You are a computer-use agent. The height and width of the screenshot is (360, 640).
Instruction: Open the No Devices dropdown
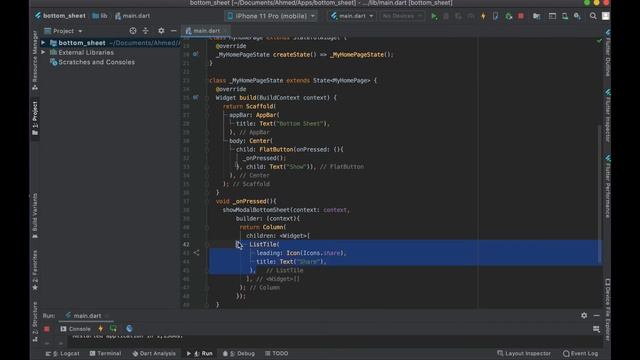click(402, 16)
